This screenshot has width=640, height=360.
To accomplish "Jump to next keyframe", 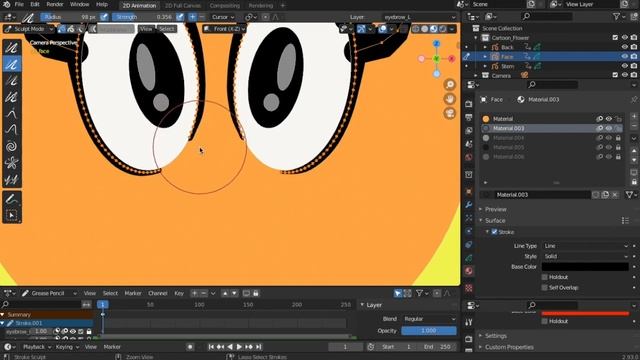I will tap(249, 347).
